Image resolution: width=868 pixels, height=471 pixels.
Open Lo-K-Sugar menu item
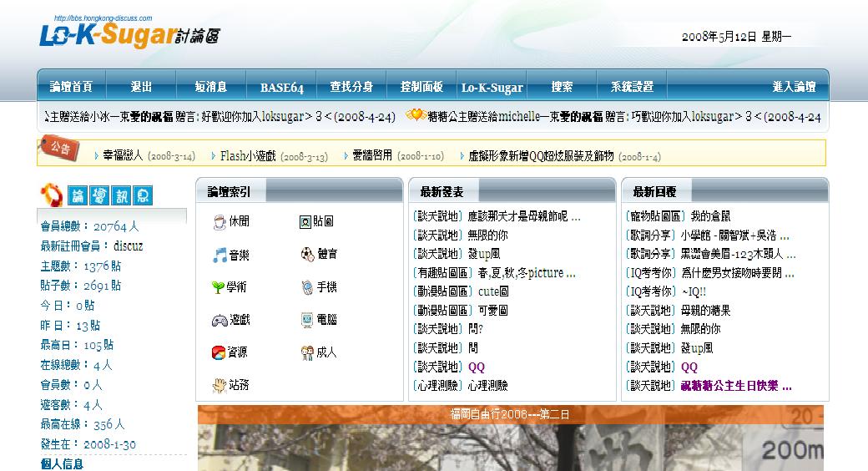click(492, 88)
